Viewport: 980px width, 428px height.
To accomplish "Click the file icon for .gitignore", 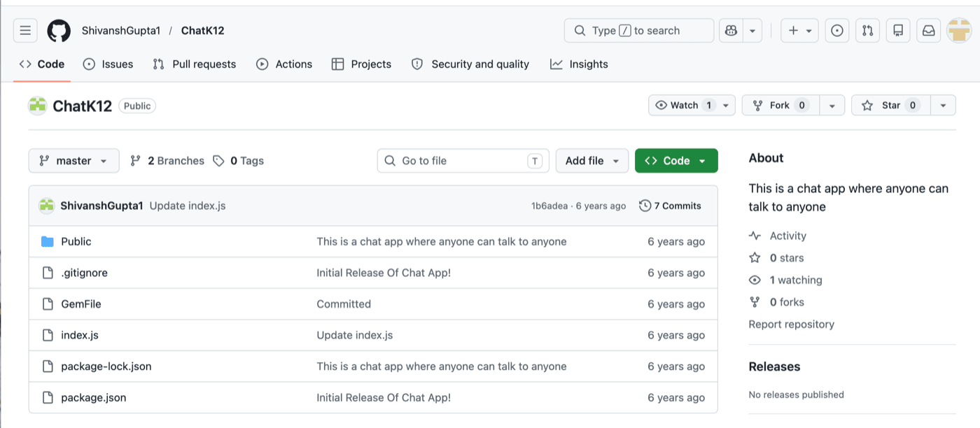I will [x=48, y=273].
